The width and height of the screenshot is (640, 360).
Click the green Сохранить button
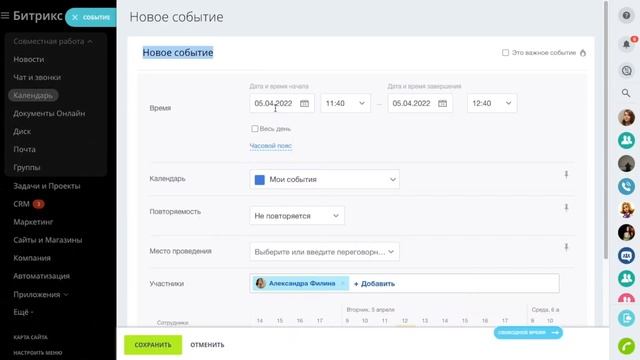click(x=153, y=345)
